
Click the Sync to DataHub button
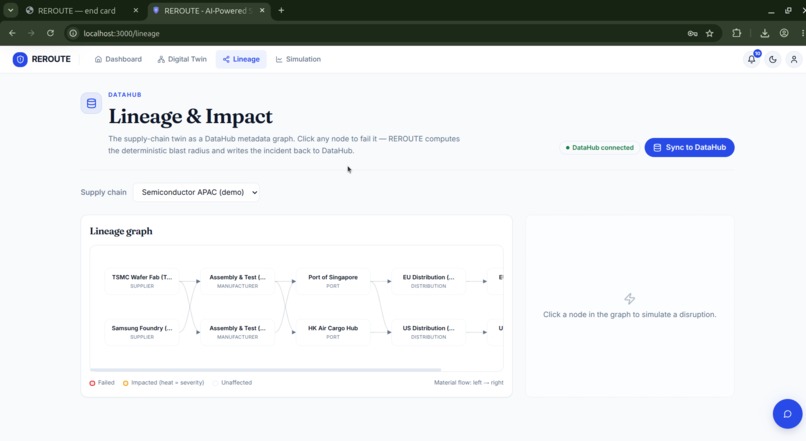pos(689,148)
